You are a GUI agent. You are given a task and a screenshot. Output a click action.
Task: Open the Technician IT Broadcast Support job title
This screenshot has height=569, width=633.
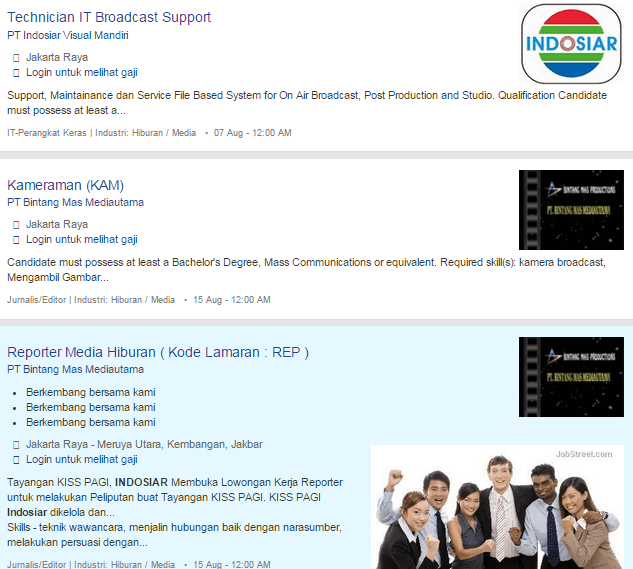[x=109, y=17]
